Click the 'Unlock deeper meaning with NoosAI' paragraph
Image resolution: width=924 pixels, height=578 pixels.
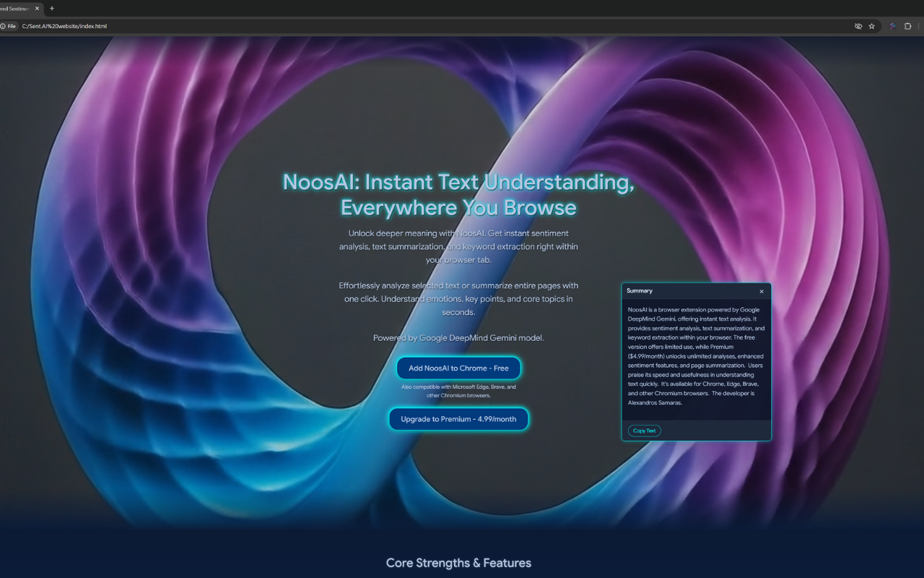click(458, 246)
